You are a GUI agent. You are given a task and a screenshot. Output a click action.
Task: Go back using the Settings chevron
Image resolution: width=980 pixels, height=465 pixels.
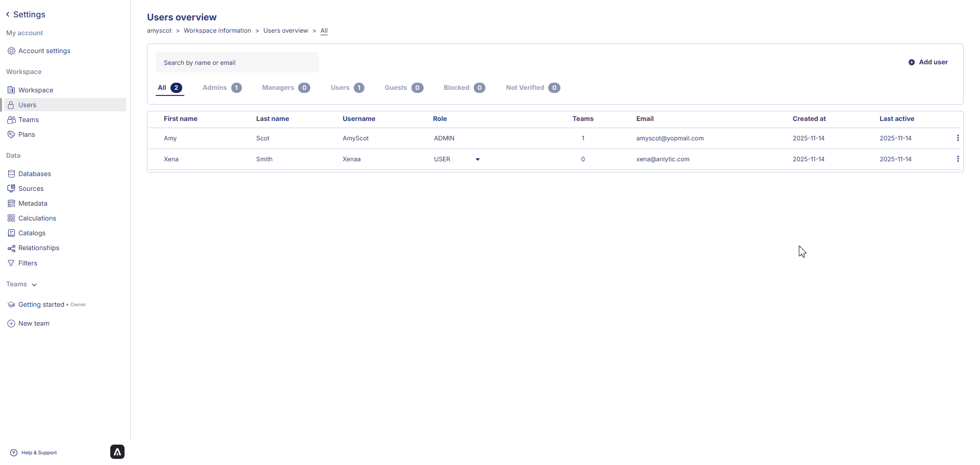pos(8,14)
